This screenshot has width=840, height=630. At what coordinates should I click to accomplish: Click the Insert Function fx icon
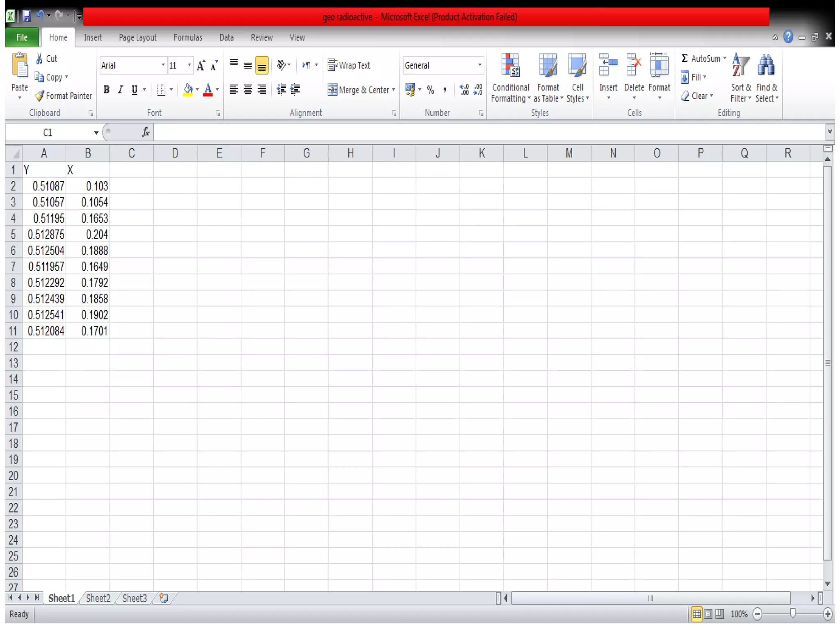point(146,132)
